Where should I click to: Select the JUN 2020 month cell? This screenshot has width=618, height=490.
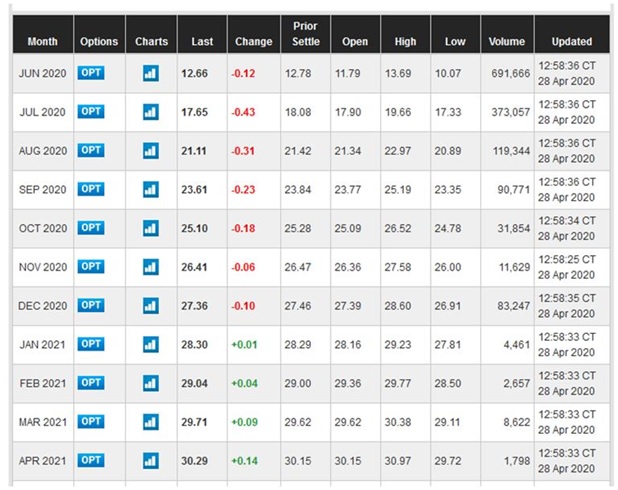click(x=43, y=73)
